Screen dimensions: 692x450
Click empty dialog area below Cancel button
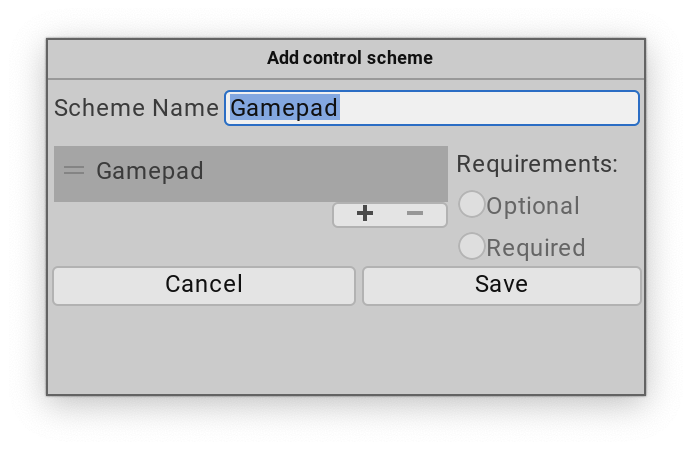click(x=204, y=350)
